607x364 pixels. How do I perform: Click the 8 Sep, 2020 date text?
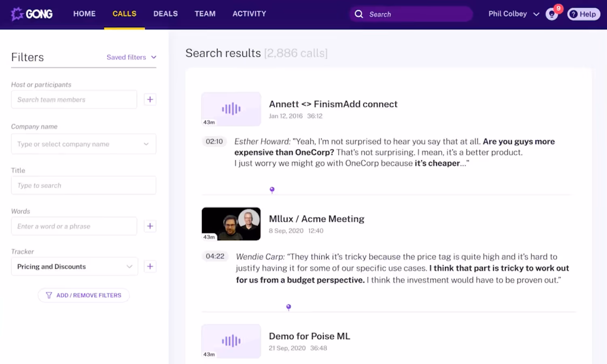[x=286, y=231]
